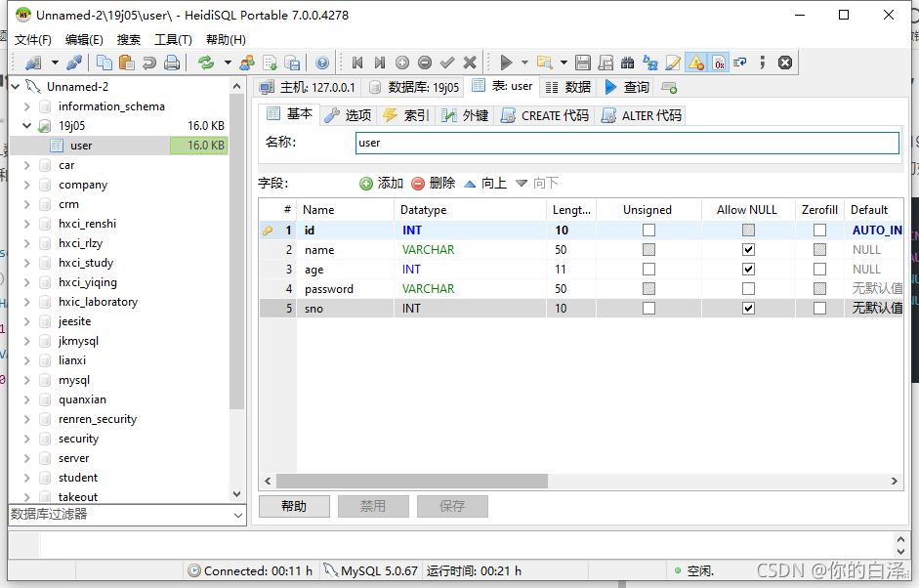
Task: Toggle Allow NULL checkbox for sno row
Action: (748, 308)
